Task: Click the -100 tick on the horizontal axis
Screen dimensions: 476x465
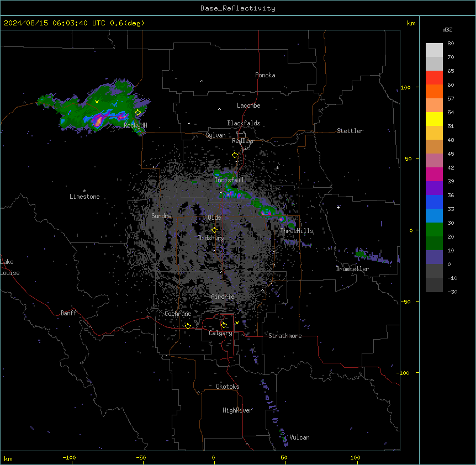Action: 69,458
